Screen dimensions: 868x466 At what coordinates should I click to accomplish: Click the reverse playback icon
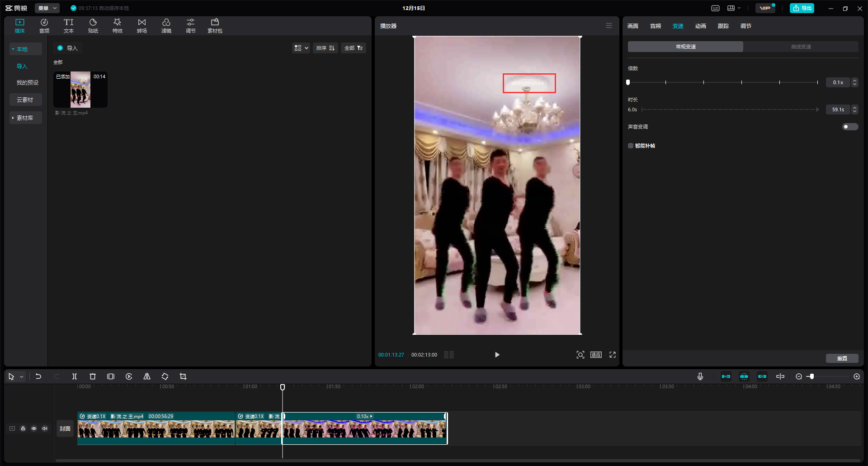click(x=129, y=376)
